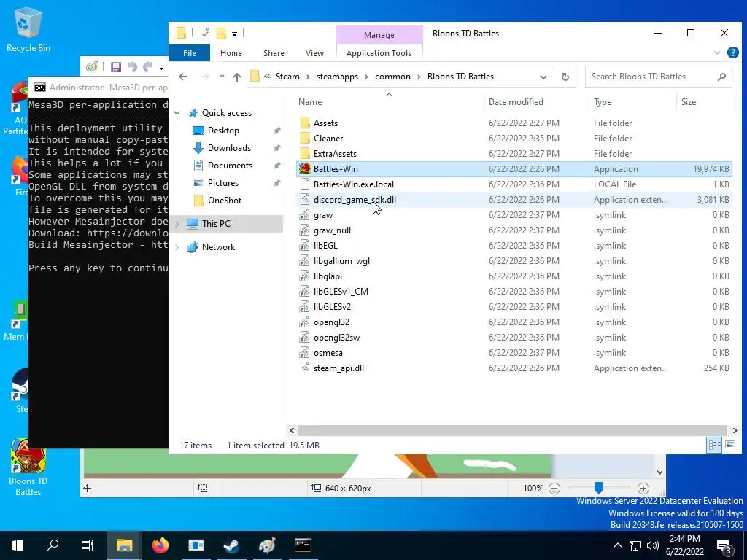Open the notification center

click(724, 545)
